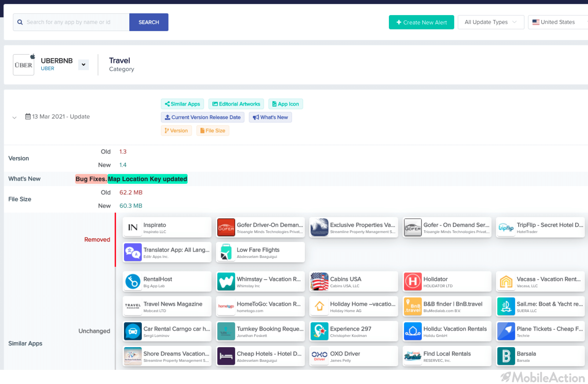This screenshot has height=384, width=588.
Task: Select the OXO Driver app icon
Action: click(319, 356)
